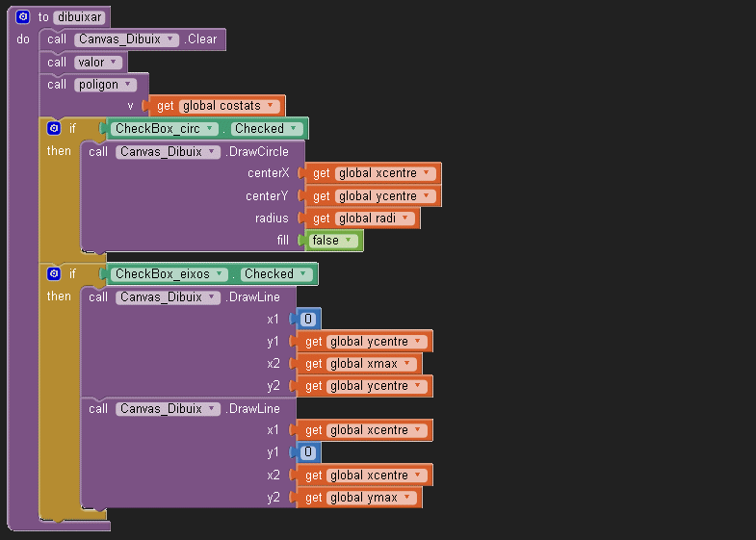Open the global xmax variable dropdown
This screenshot has height=540, width=756.
(371, 364)
